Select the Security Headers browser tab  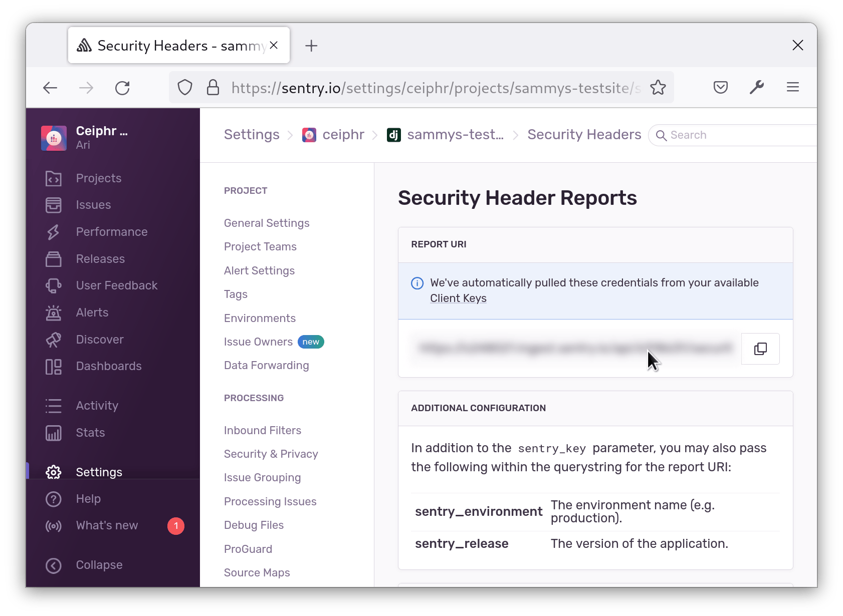[x=179, y=45]
